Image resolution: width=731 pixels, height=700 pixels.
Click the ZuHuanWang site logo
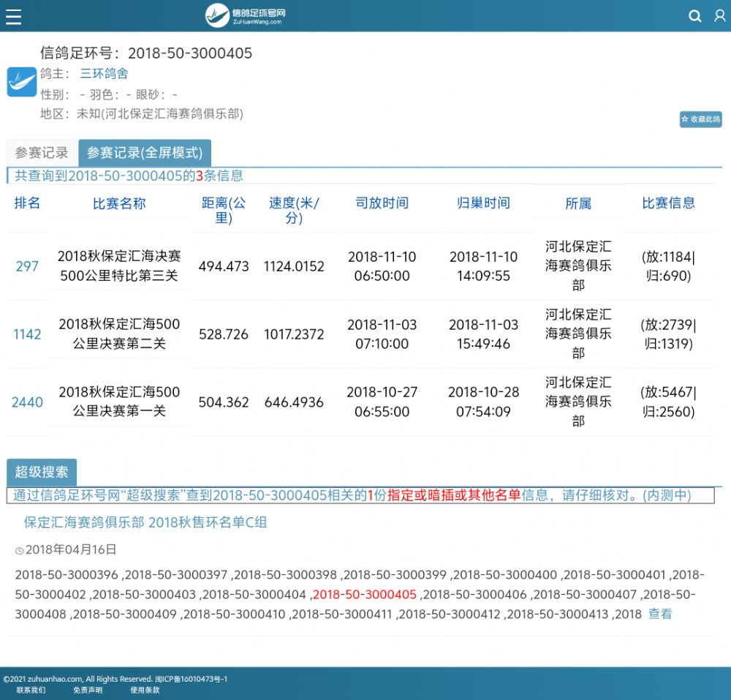245,15
